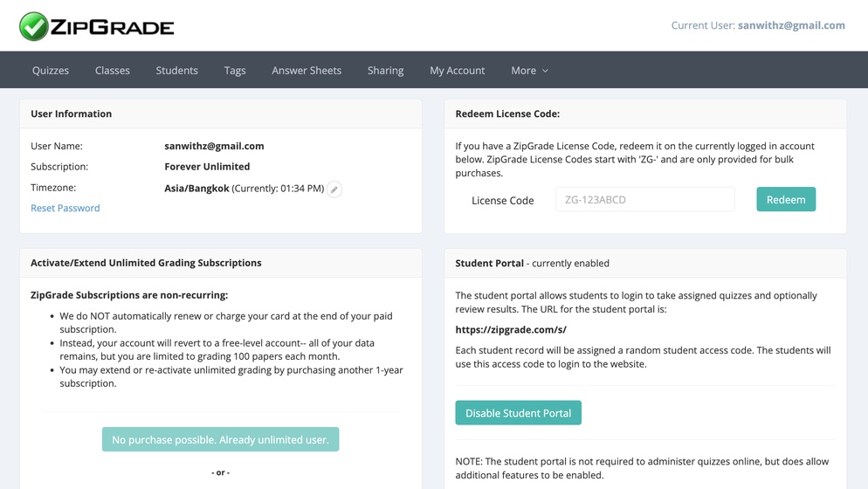Viewport: 868px width, 489px height.
Task: Click the Activate/Extend Unlimited Grading Subscriptions heading
Action: coord(146,263)
